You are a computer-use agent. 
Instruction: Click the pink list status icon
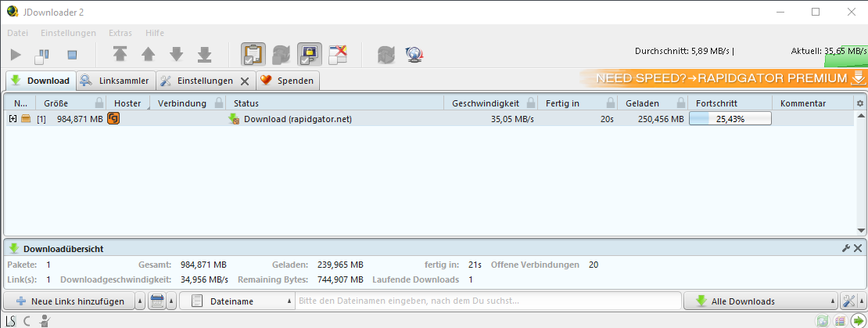(x=841, y=320)
